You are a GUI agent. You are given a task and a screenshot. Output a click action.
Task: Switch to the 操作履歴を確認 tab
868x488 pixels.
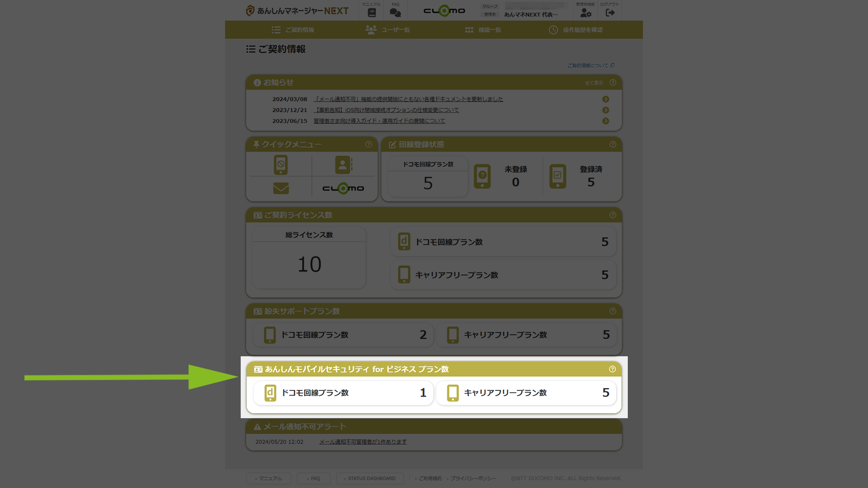(x=576, y=30)
